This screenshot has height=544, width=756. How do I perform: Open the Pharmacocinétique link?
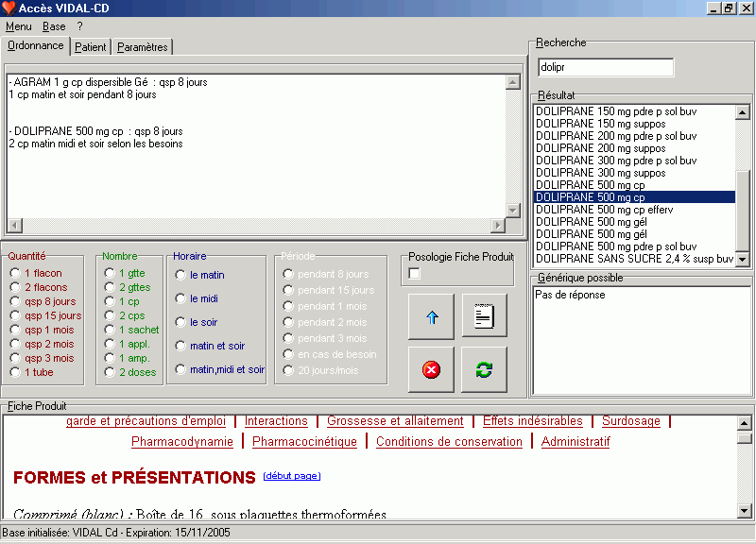pyautogui.click(x=304, y=442)
